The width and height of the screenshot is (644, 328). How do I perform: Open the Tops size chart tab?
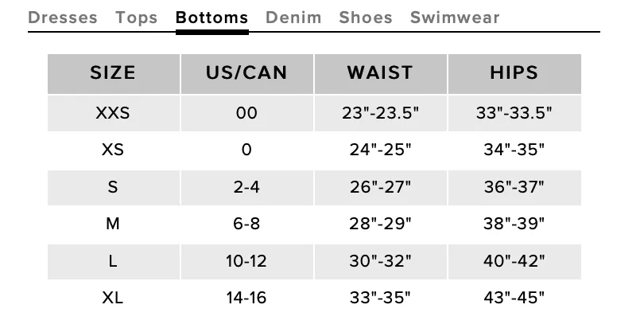137,18
